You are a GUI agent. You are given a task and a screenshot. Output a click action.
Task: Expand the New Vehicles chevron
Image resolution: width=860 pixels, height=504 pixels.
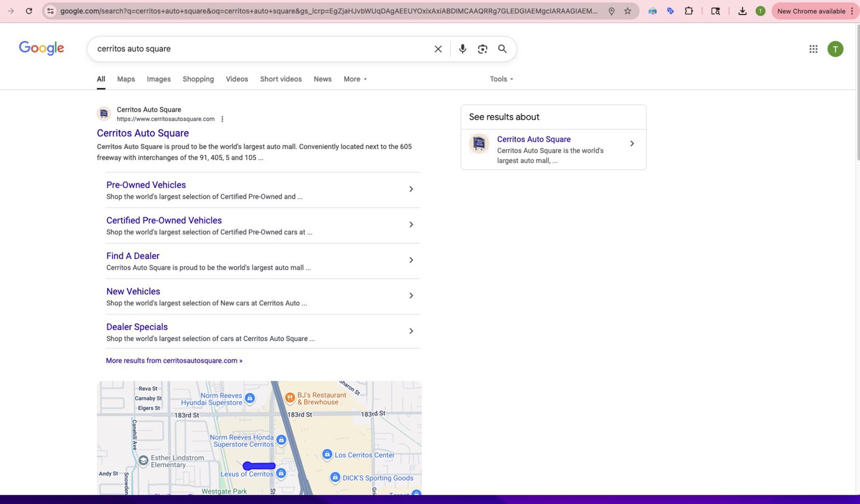point(411,296)
